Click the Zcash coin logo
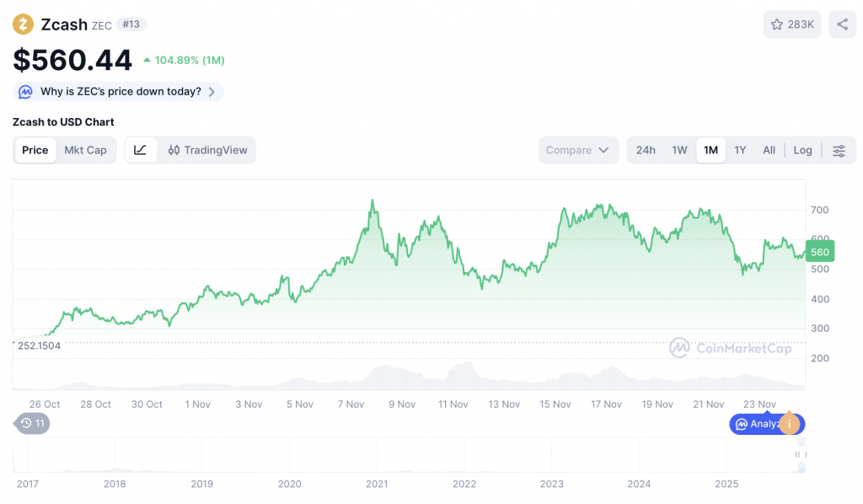 24,24
